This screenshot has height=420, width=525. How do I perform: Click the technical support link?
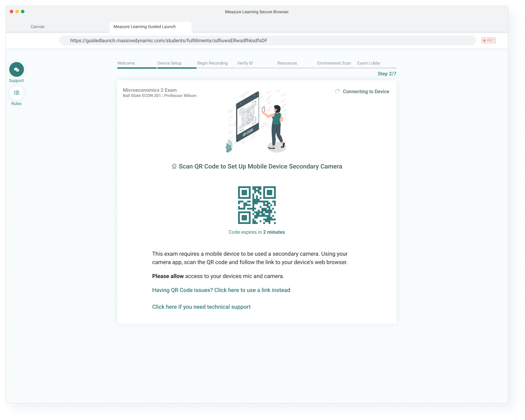[x=201, y=307]
